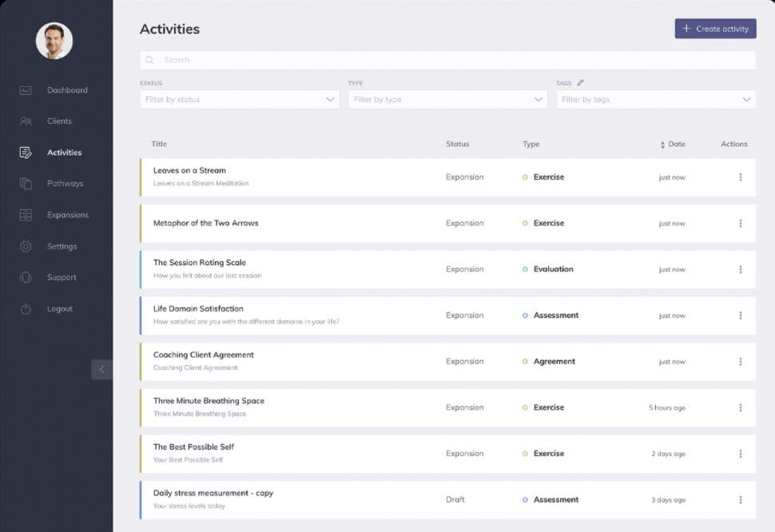Open actions menu for Leaves on a Stream
The image size is (775, 532).
(x=741, y=177)
